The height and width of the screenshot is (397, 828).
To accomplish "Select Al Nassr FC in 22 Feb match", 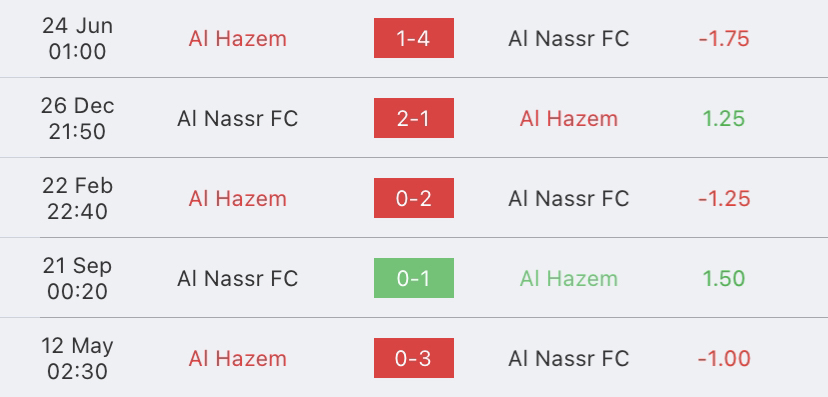I will tap(569, 198).
